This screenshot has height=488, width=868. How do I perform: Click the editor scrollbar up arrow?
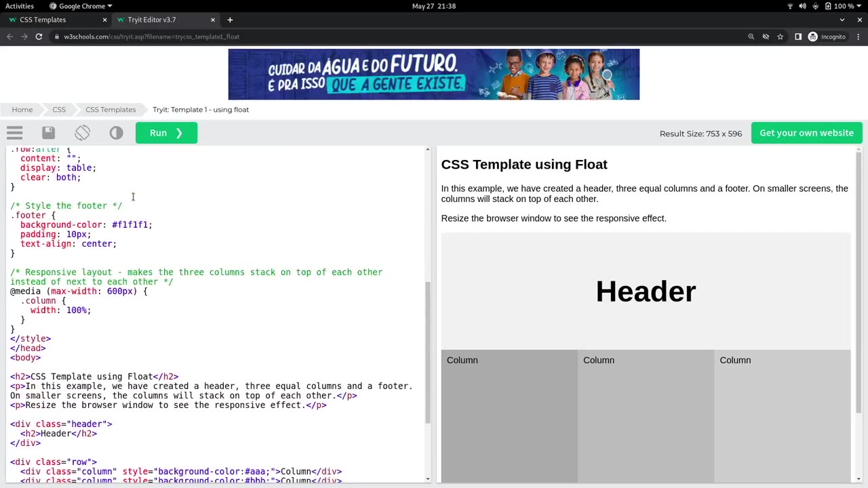tap(428, 149)
